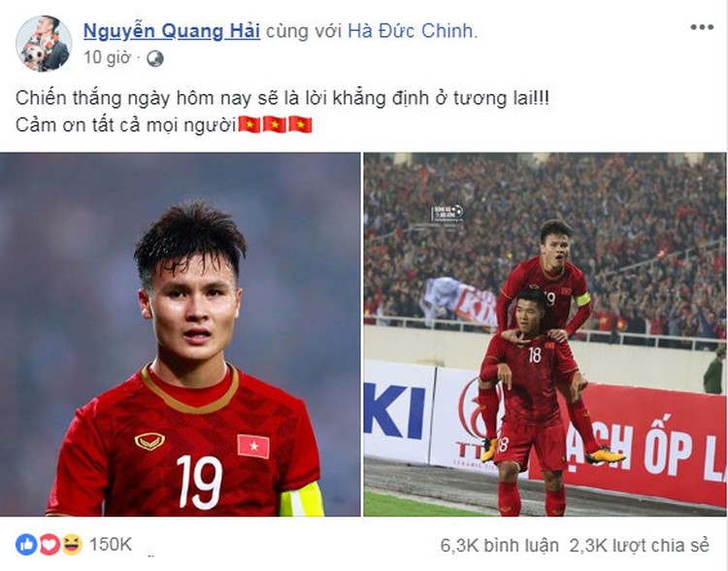
Task: Open the piggyback celebration stadium photo
Action: point(545,334)
